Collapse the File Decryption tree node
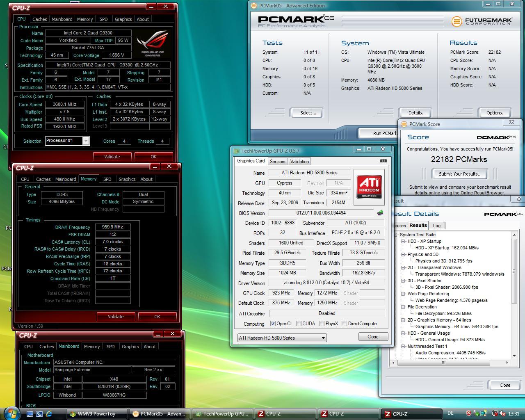The image size is (525, 420). click(403, 307)
